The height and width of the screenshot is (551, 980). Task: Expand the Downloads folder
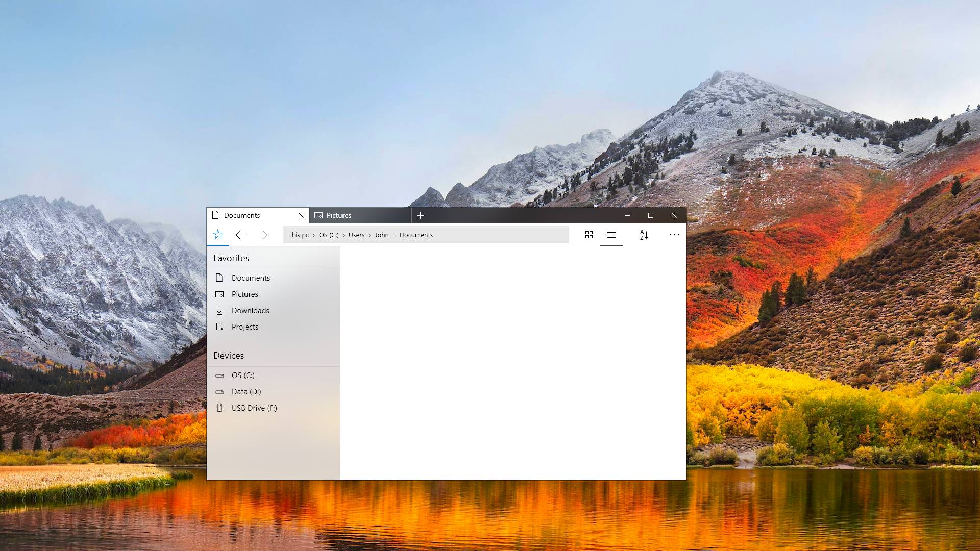250,310
